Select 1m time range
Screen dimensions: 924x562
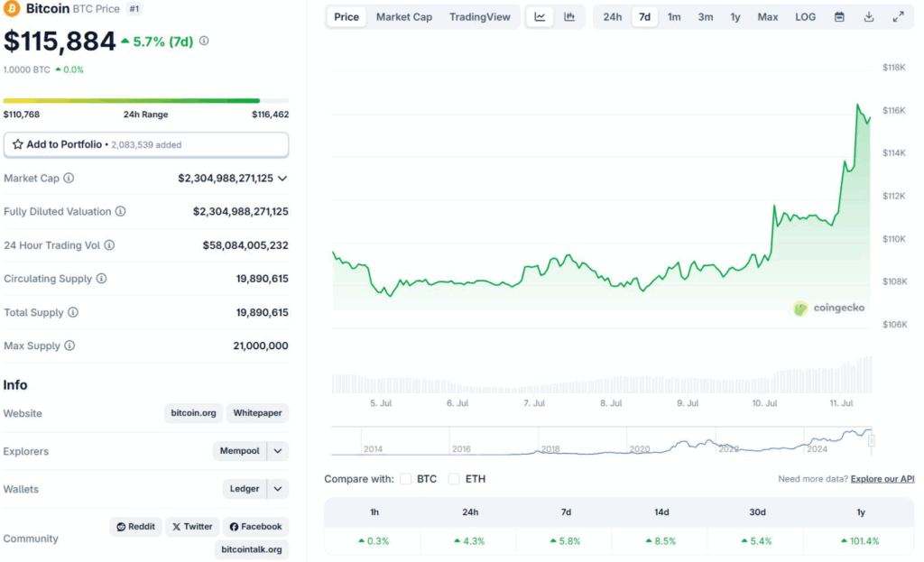click(674, 17)
